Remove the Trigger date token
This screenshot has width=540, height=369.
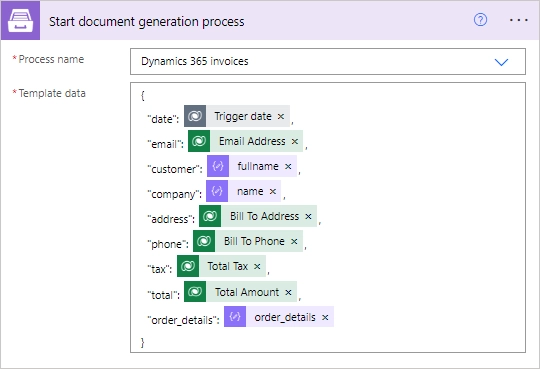pos(281,116)
